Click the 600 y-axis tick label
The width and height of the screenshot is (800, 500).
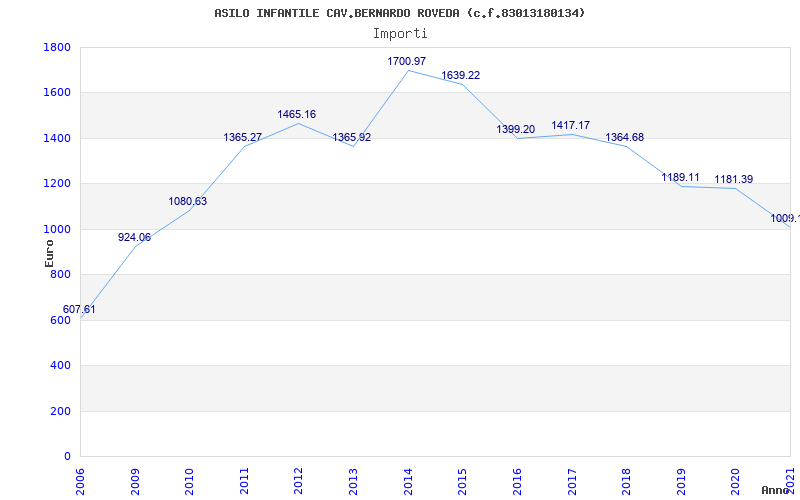[x=60, y=320]
